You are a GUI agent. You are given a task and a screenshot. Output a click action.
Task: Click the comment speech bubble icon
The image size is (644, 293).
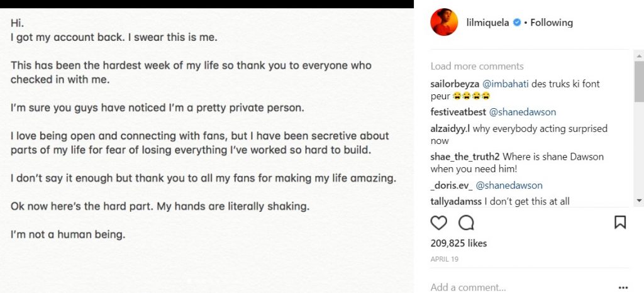pyautogui.click(x=466, y=223)
